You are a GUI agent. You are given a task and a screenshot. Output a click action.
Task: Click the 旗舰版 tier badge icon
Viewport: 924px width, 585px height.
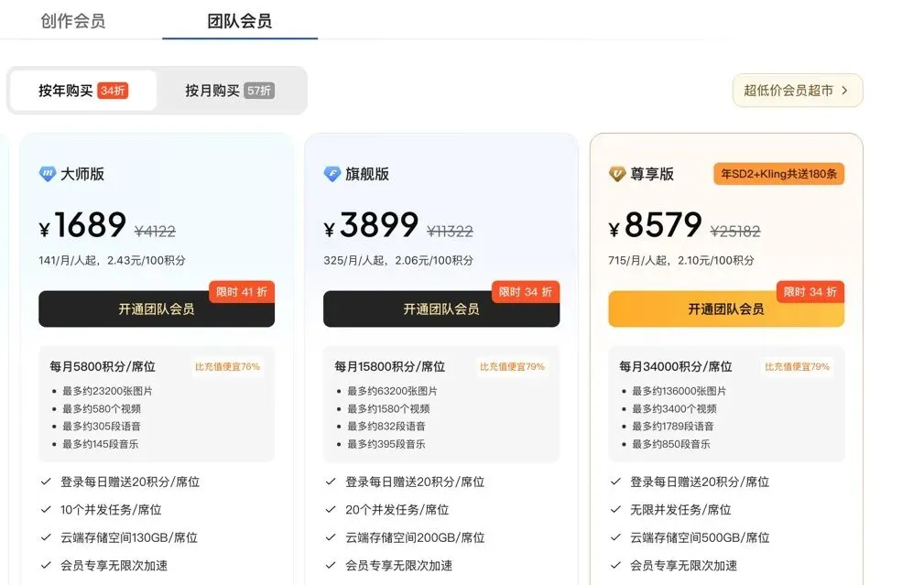click(x=332, y=174)
